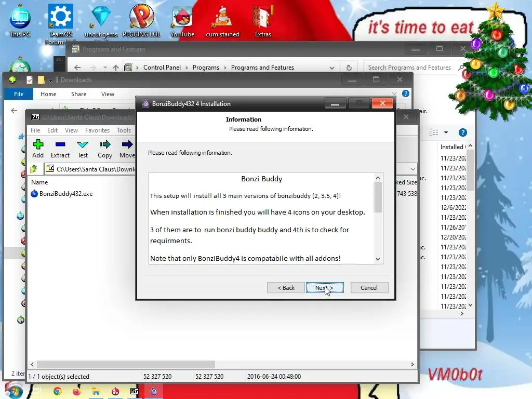
Task: Click 7-Zip horizontal scrollbar left arrow
Action: tap(32, 364)
